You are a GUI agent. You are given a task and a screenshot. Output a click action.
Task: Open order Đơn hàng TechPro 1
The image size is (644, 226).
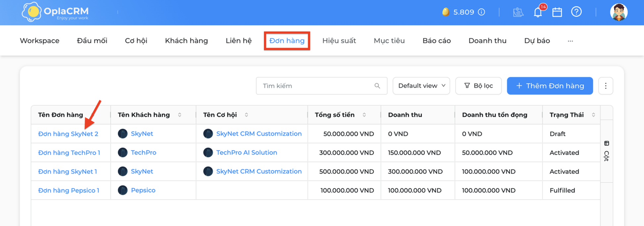pyautogui.click(x=69, y=153)
